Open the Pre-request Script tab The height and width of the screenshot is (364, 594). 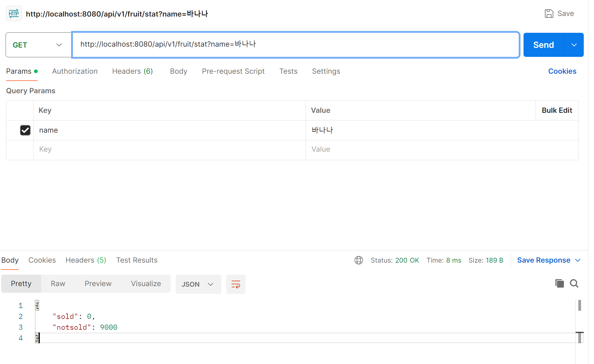pyautogui.click(x=233, y=71)
